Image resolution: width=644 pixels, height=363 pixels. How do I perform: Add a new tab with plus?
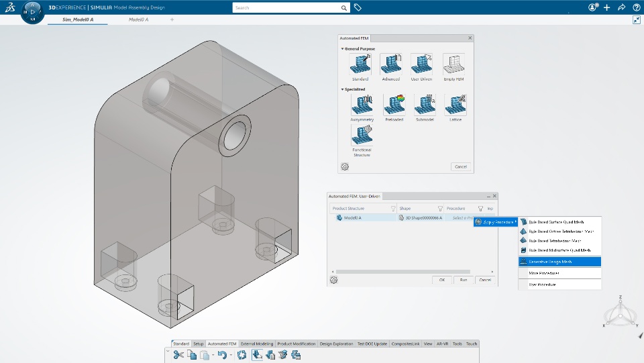point(172,19)
